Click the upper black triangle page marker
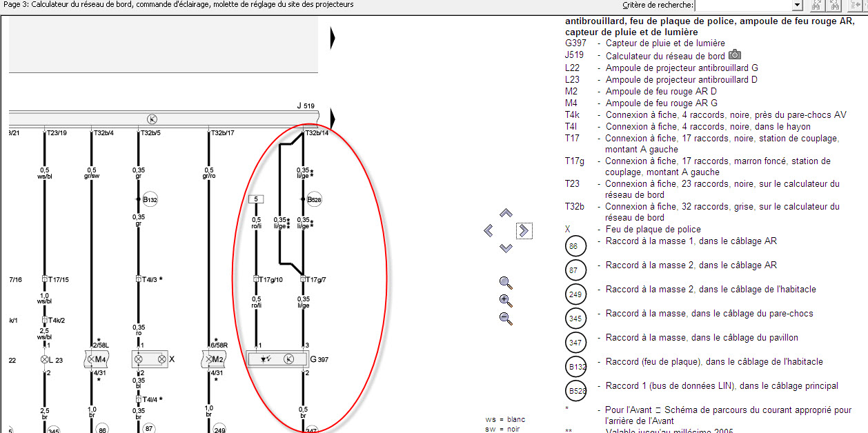Viewport: 868px width, 433px height. point(333,39)
